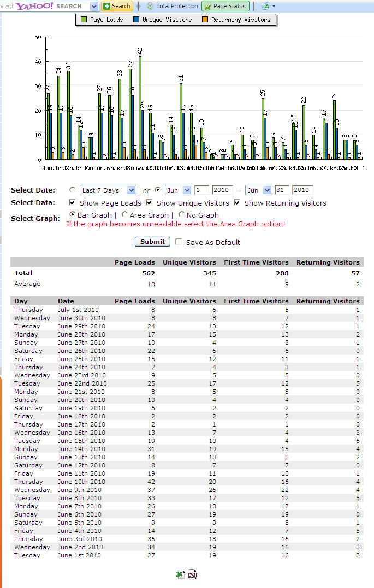Open the start month Jun dropdown

pos(179,190)
